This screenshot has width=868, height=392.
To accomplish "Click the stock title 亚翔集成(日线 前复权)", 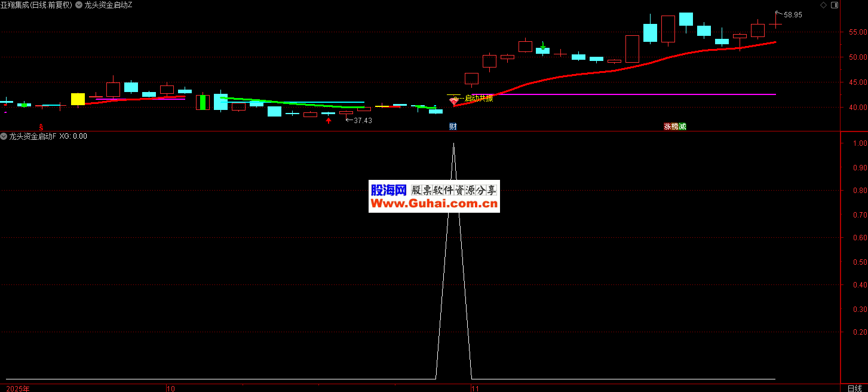I will point(36,5).
